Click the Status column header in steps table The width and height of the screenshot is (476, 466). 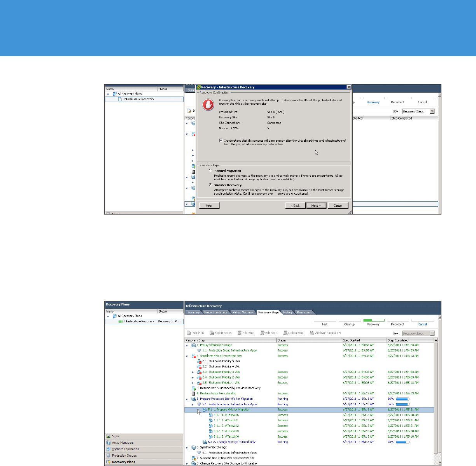309,340
